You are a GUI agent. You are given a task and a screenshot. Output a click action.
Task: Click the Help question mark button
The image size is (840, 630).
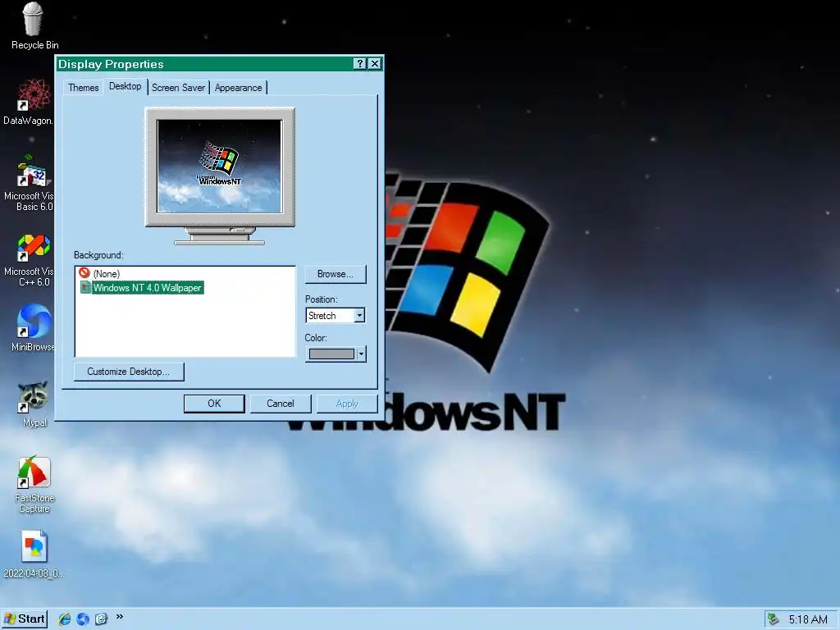pos(360,64)
